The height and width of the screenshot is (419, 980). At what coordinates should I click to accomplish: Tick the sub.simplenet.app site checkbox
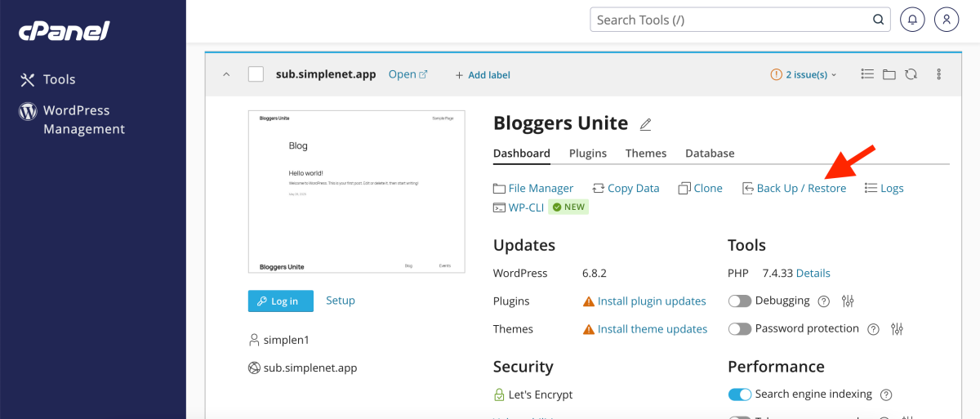(x=256, y=74)
